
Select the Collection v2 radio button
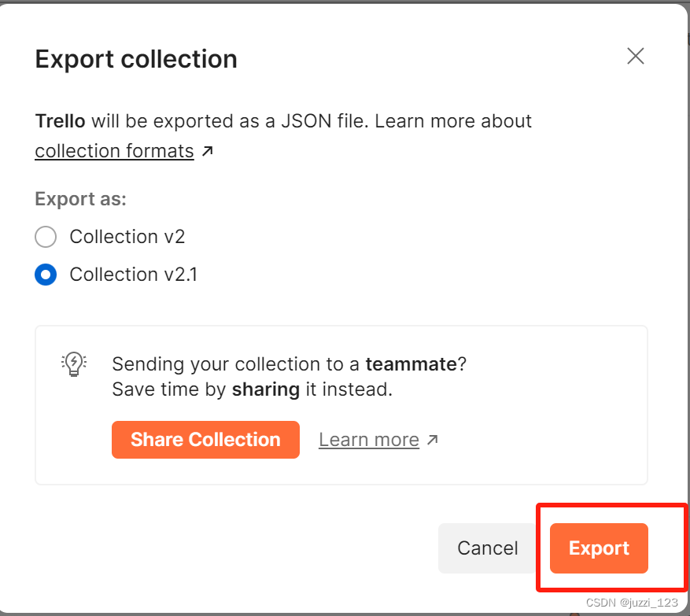(46, 237)
